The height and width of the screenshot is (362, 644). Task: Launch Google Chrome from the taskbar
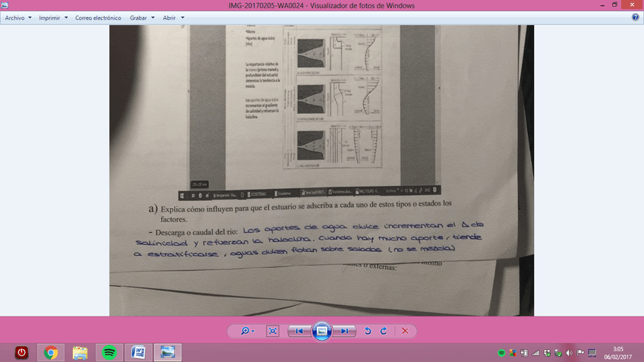[51, 353]
